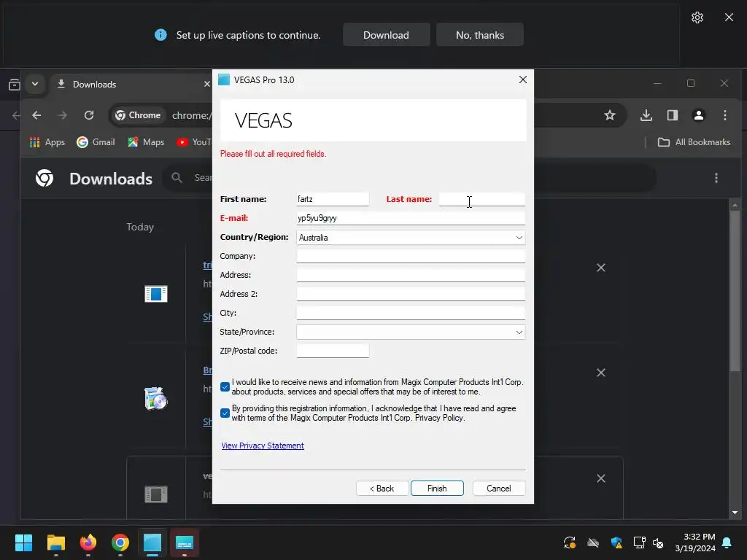Viewport: 747px width, 560px height.
Task: Click the Address 2 text field
Action: pos(411,294)
